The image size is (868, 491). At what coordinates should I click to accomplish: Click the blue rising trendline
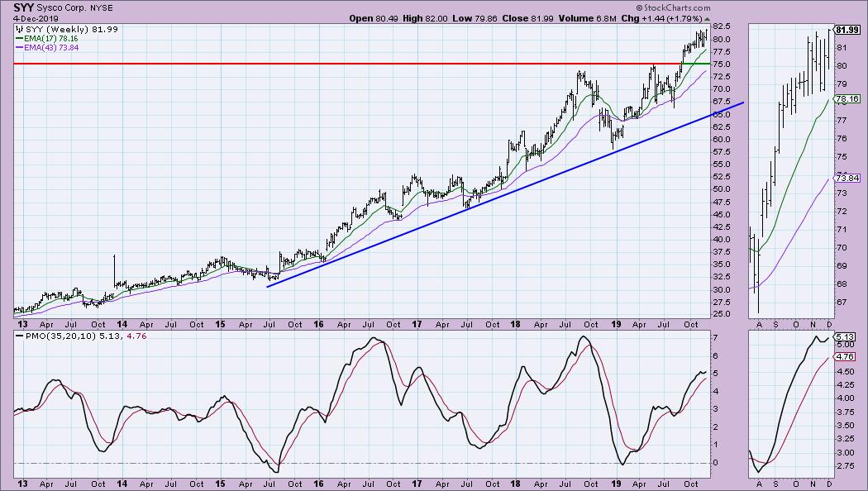(x=505, y=194)
